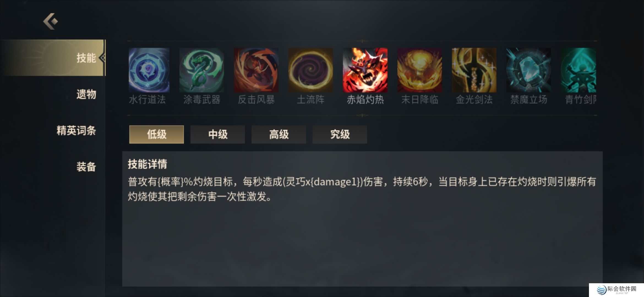Open the 遗物 sidebar category

coord(86,94)
